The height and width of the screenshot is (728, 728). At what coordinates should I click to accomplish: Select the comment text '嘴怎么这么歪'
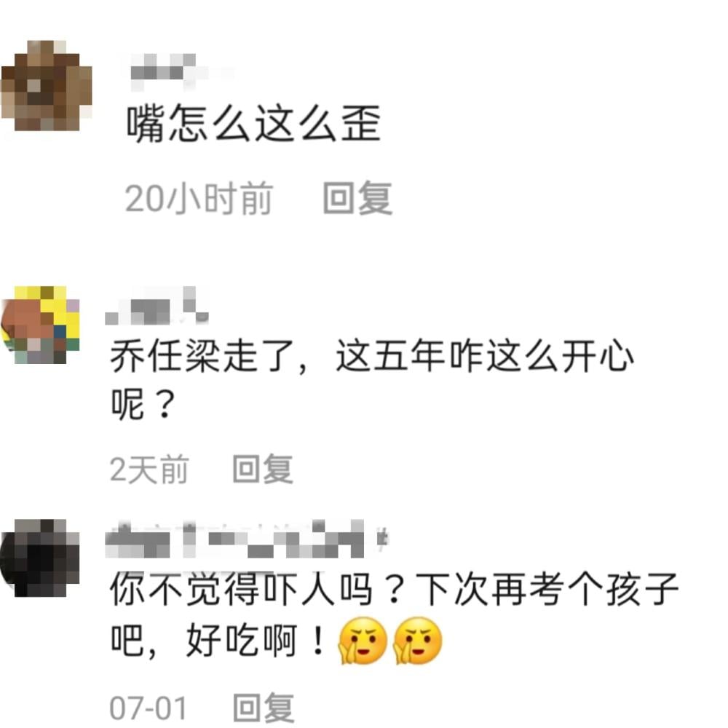tap(253, 123)
